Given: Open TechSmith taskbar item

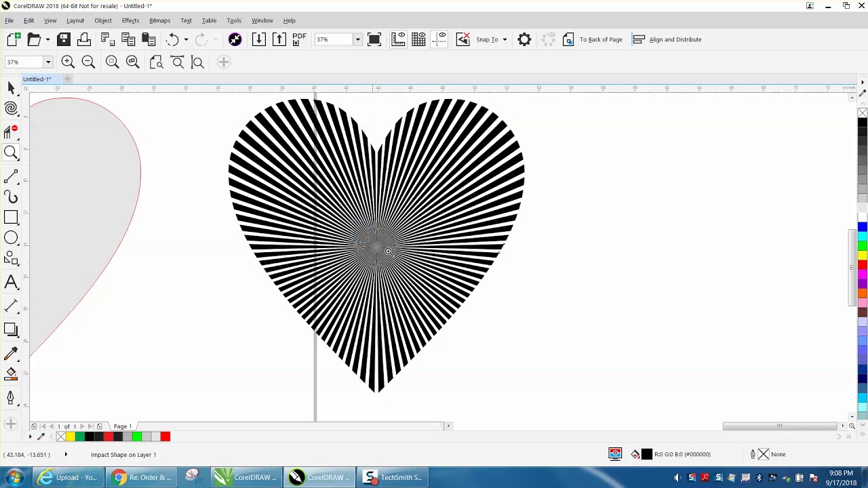Looking at the screenshot, I should 393,477.
